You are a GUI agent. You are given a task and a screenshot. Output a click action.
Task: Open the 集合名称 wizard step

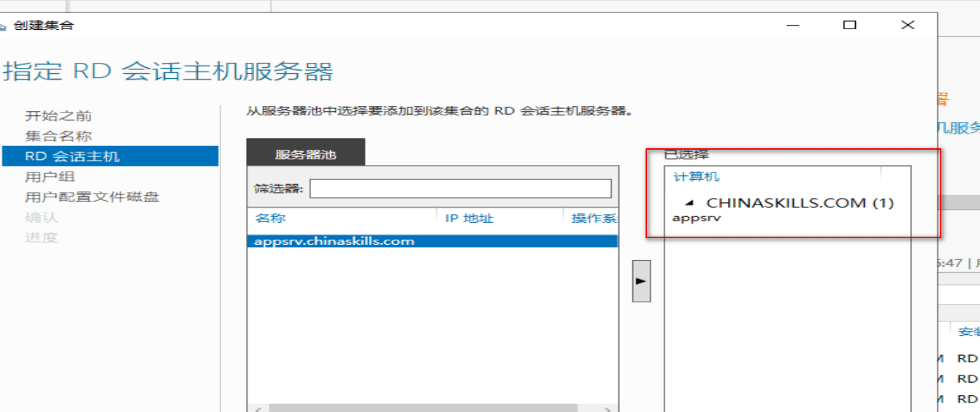pyautogui.click(x=58, y=137)
